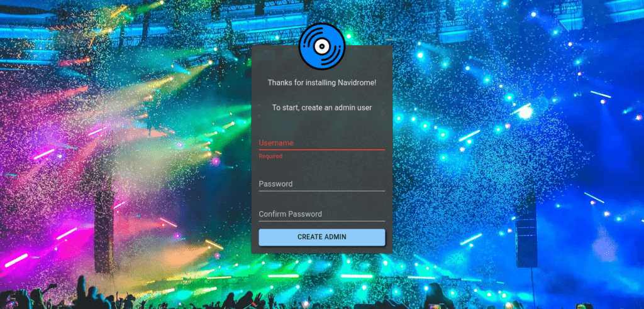The image size is (644, 309).
Task: Click the 'Password' placeholder label
Action: 275,184
